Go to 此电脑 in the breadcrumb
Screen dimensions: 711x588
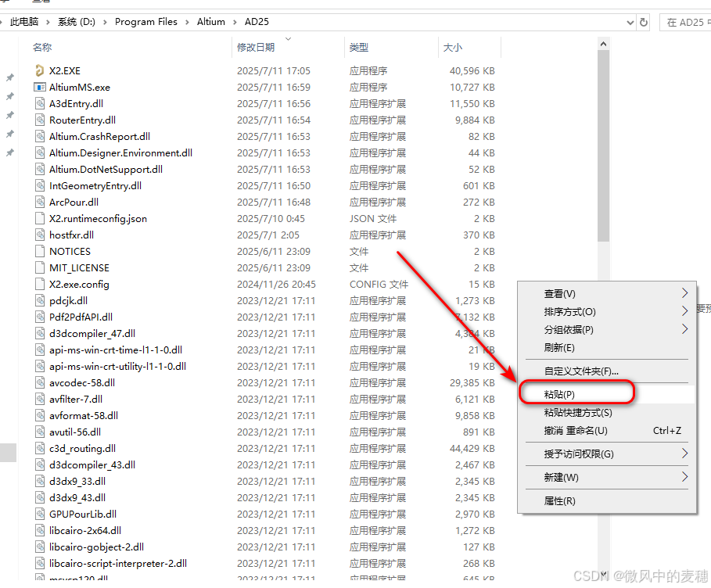[x=24, y=22]
